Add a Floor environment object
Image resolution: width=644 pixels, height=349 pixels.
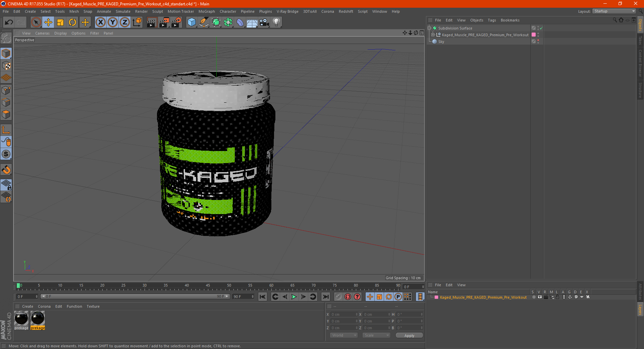tap(252, 22)
